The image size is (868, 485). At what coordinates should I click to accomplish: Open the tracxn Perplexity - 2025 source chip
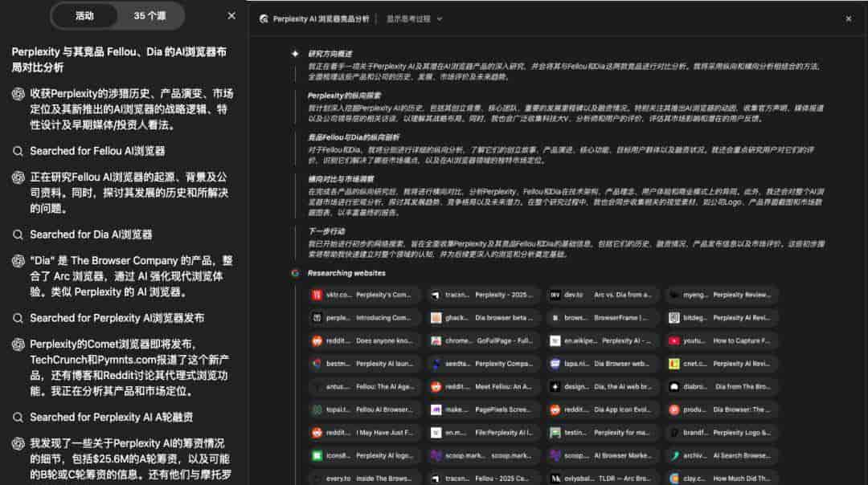point(484,295)
